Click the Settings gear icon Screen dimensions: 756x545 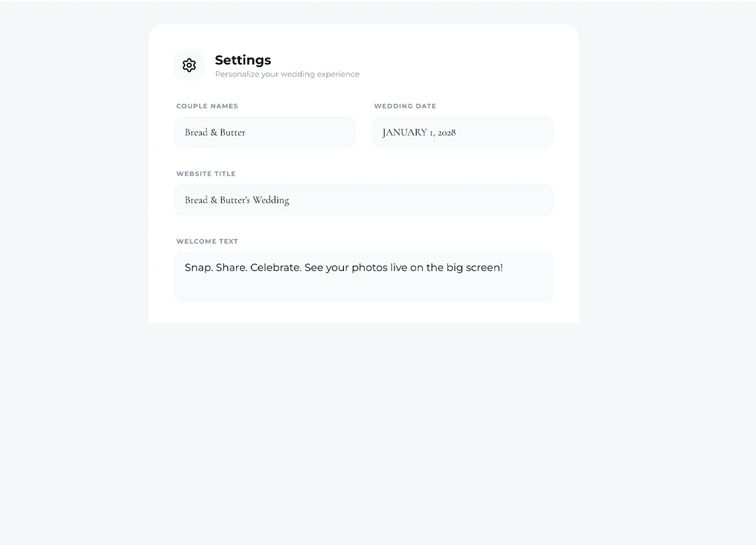pos(189,66)
